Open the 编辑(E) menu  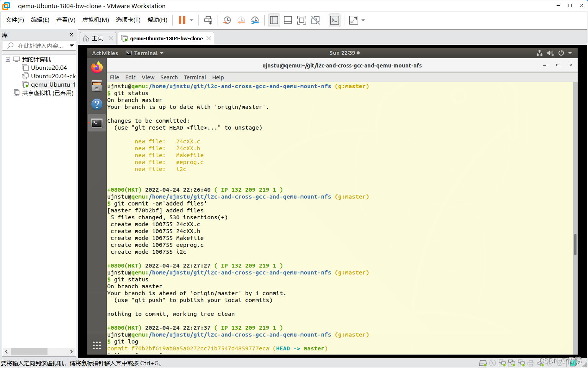click(x=40, y=20)
